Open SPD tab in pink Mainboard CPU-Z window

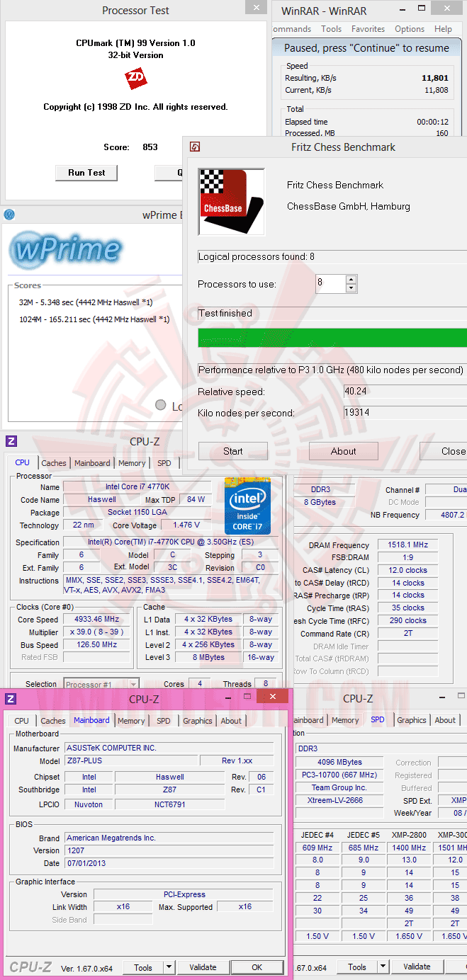[164, 721]
